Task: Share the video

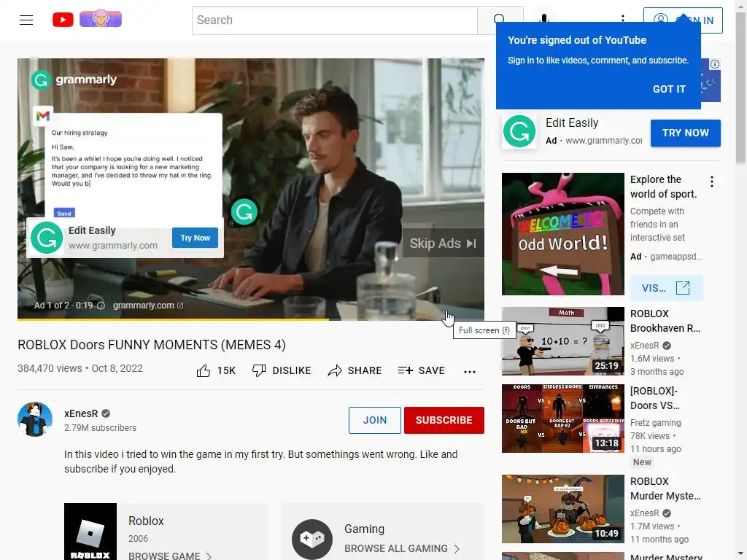Action: pos(355,370)
